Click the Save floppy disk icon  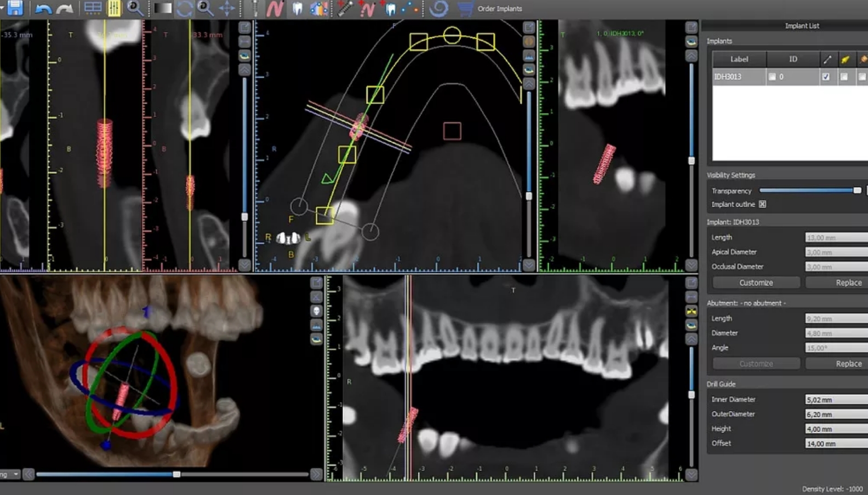pyautogui.click(x=15, y=8)
